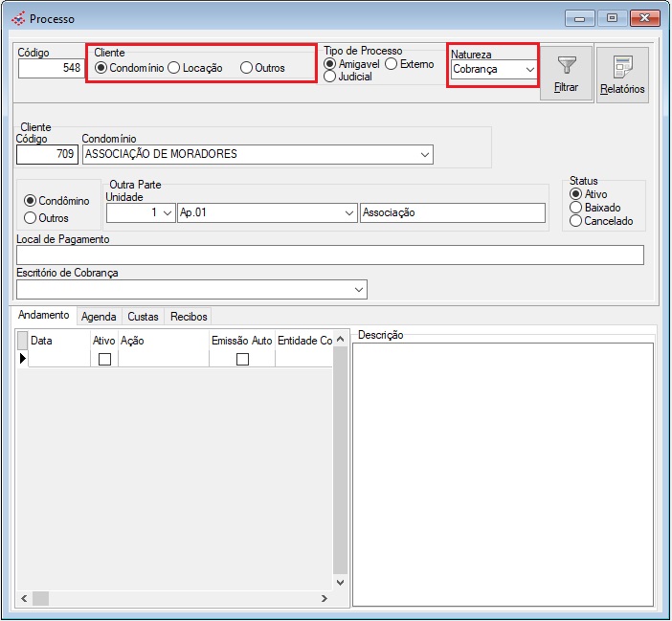
Task: Click the Processo window title icon
Action: coord(17,18)
